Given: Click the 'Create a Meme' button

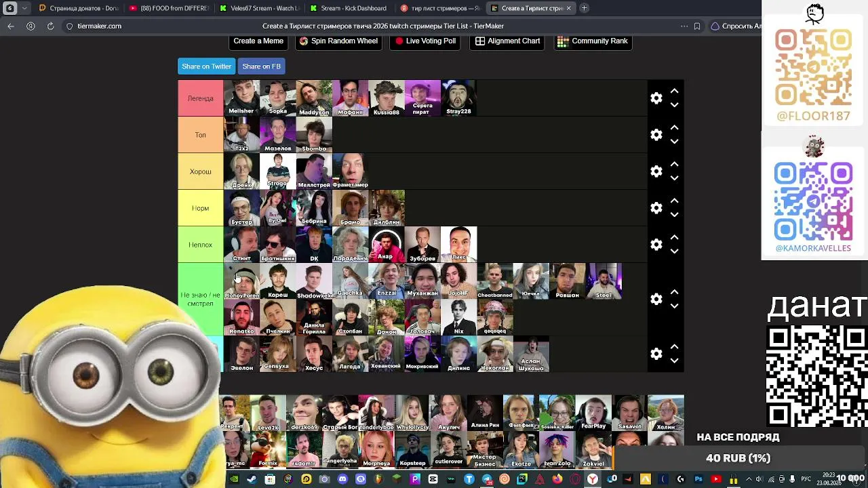Looking at the screenshot, I should point(258,41).
